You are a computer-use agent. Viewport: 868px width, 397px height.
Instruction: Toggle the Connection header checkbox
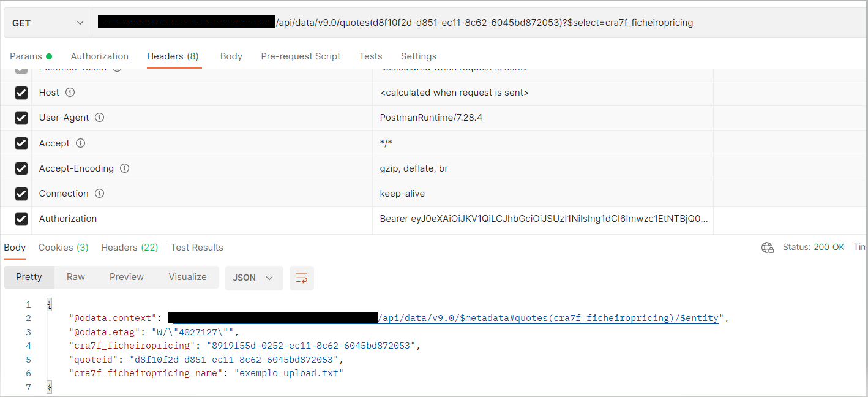click(21, 194)
